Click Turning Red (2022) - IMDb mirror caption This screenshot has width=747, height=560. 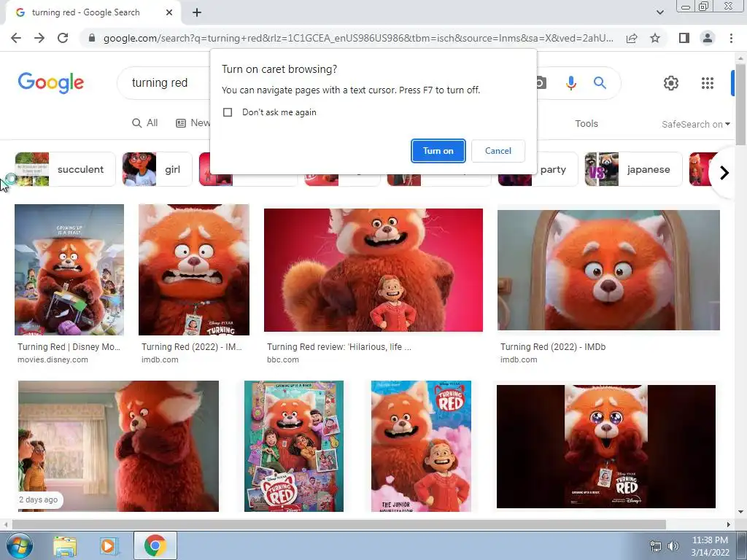coord(553,347)
